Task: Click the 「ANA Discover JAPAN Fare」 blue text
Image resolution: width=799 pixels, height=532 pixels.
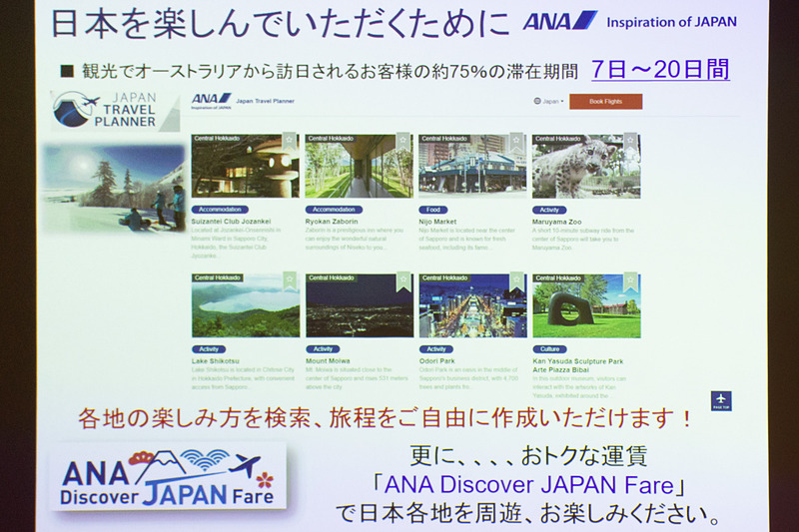Action: (528, 485)
